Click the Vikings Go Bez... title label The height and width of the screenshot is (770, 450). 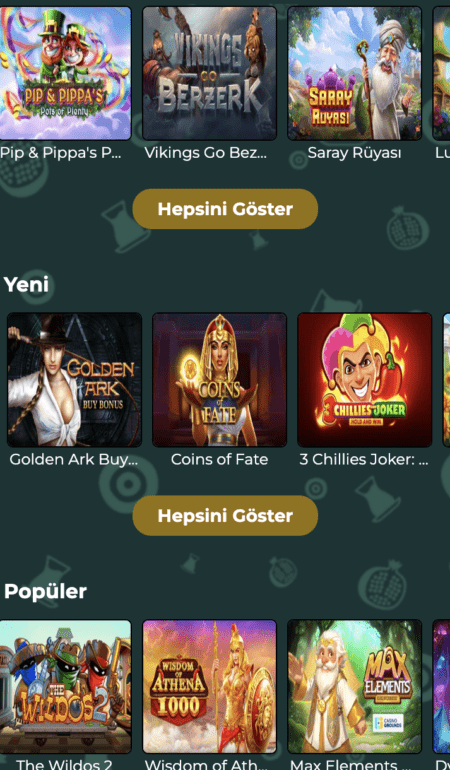206,153
